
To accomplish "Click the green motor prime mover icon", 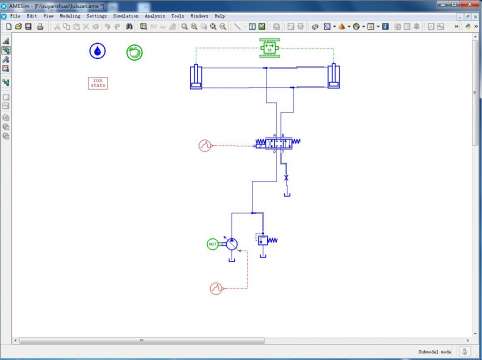I will point(212,244).
